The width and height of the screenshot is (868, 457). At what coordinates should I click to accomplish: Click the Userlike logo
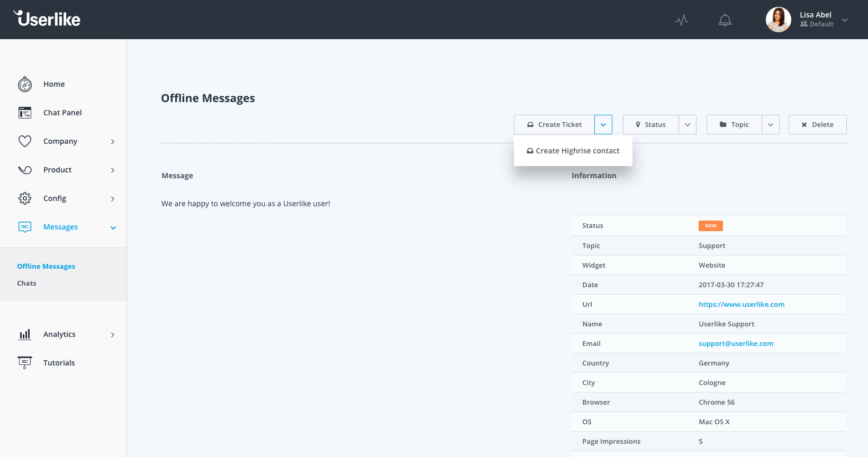point(47,19)
